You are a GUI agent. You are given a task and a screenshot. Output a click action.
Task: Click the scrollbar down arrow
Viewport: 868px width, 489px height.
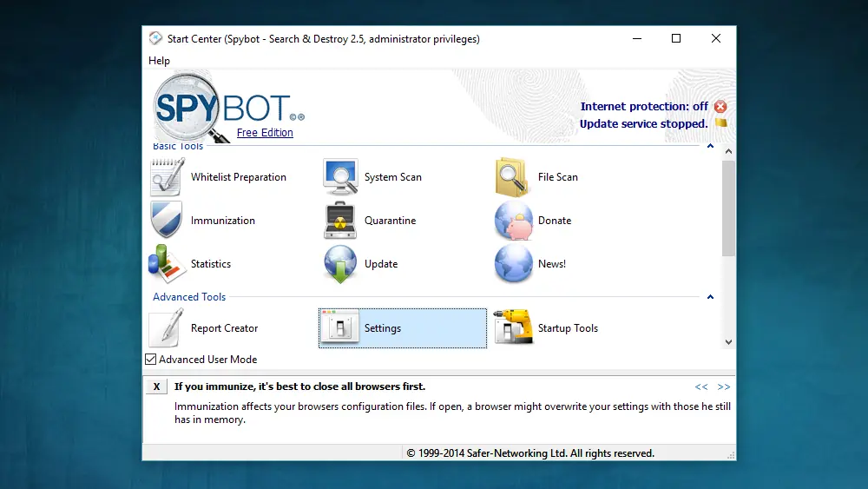click(x=728, y=341)
